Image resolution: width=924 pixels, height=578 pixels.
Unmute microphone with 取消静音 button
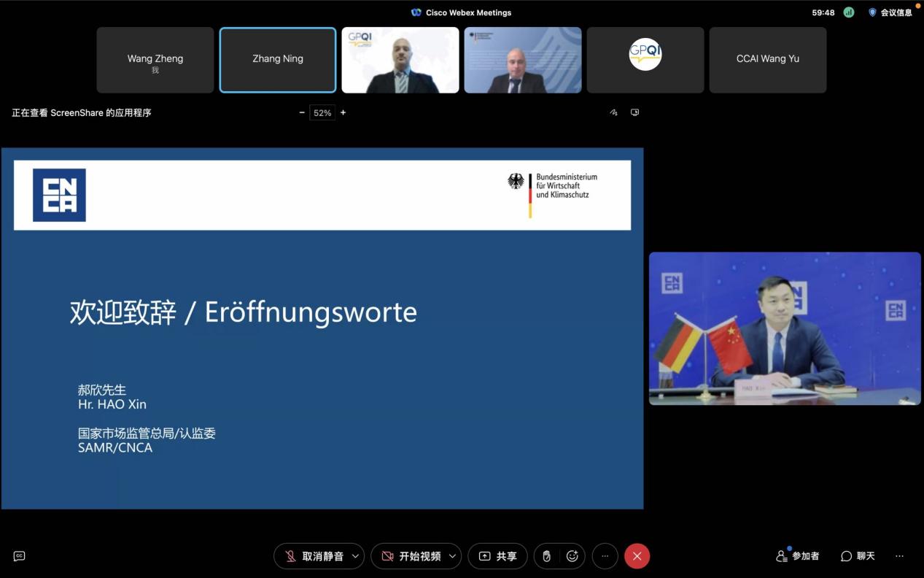tap(314, 556)
